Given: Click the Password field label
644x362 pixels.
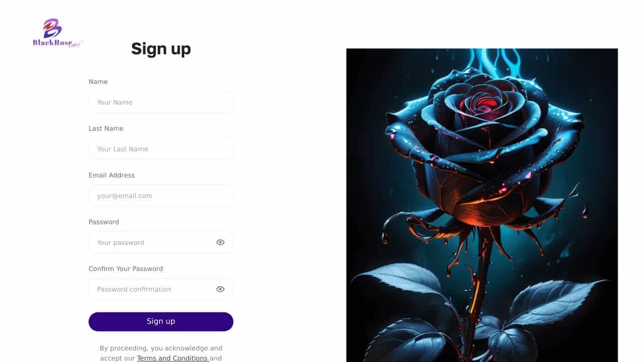Looking at the screenshot, I should point(104,222).
